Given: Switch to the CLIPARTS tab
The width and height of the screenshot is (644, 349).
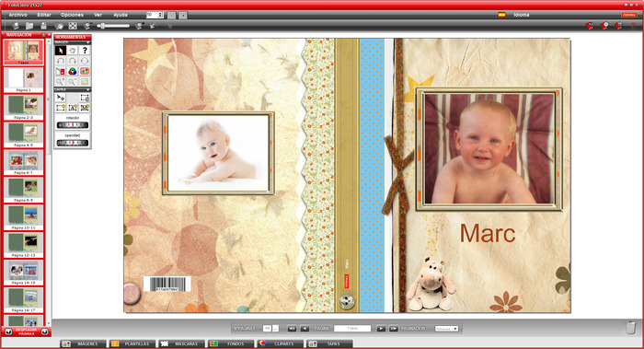Looking at the screenshot, I should tap(281, 343).
